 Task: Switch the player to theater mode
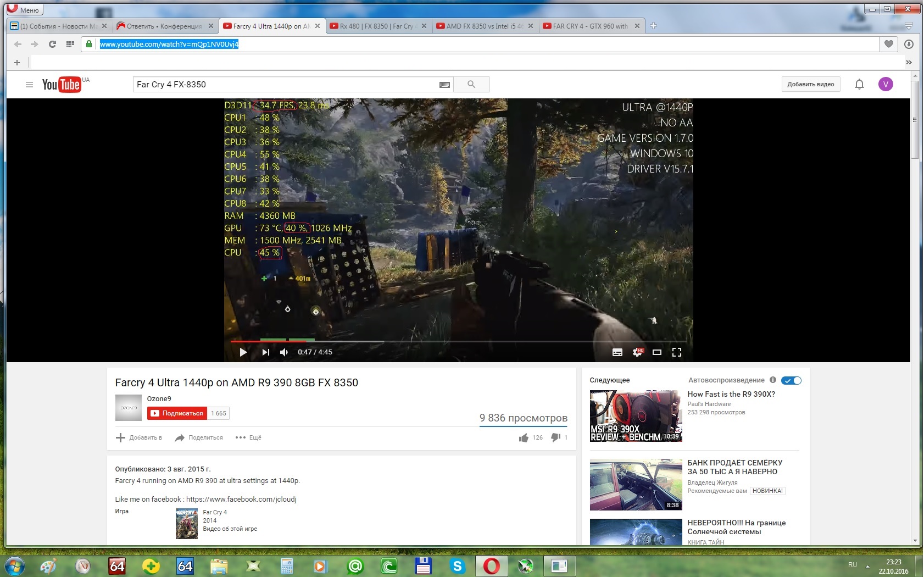tap(657, 352)
